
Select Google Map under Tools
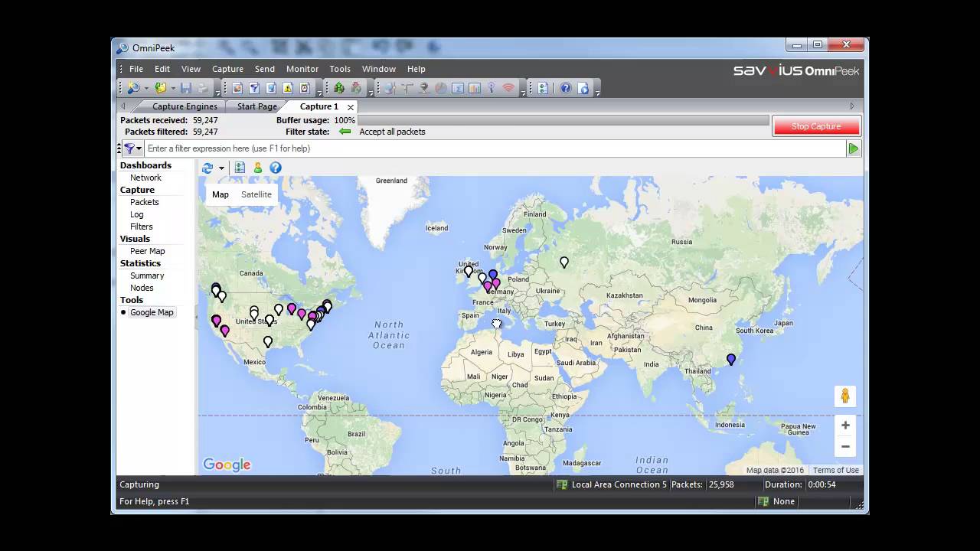coord(152,312)
